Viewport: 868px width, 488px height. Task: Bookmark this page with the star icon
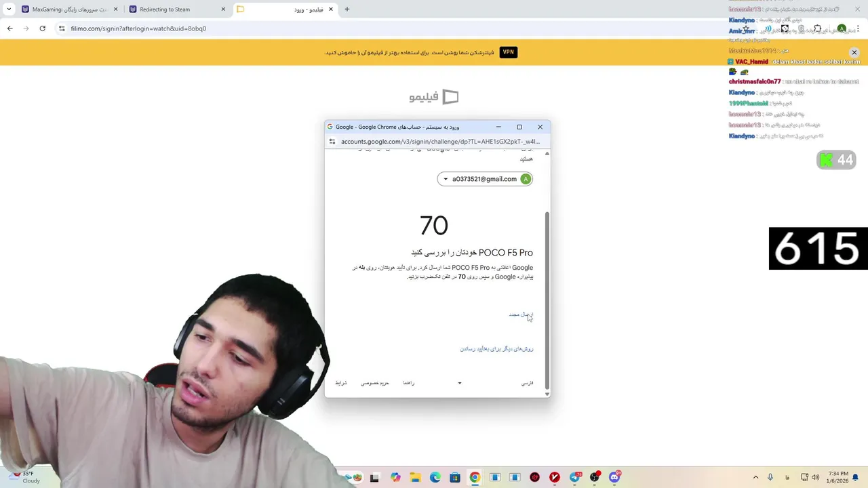746,28
